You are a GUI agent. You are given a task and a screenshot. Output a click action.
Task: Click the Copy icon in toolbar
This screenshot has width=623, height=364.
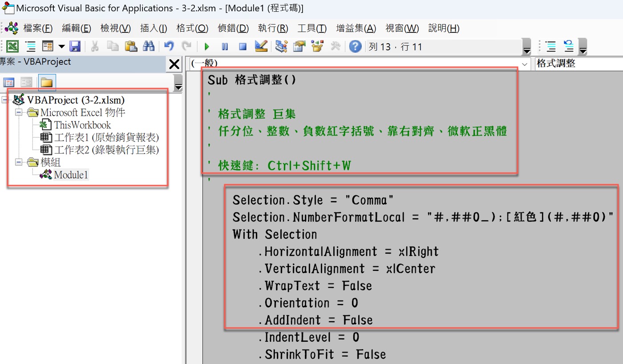point(113,46)
